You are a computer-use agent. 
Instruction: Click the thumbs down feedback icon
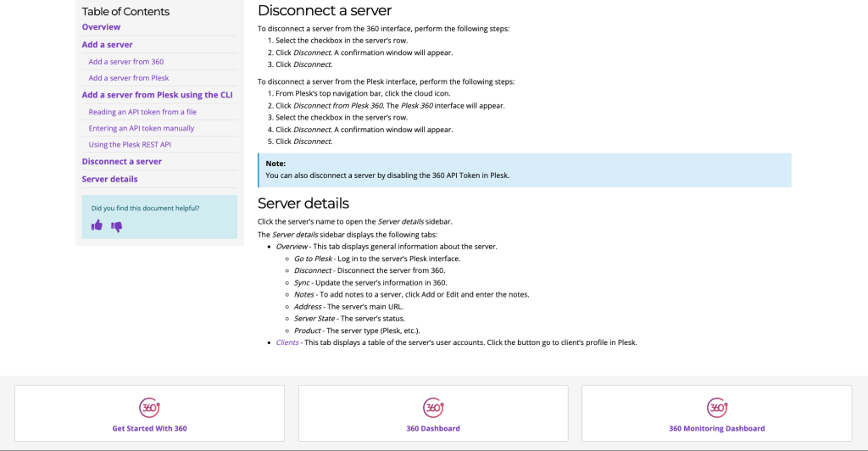[x=117, y=226]
